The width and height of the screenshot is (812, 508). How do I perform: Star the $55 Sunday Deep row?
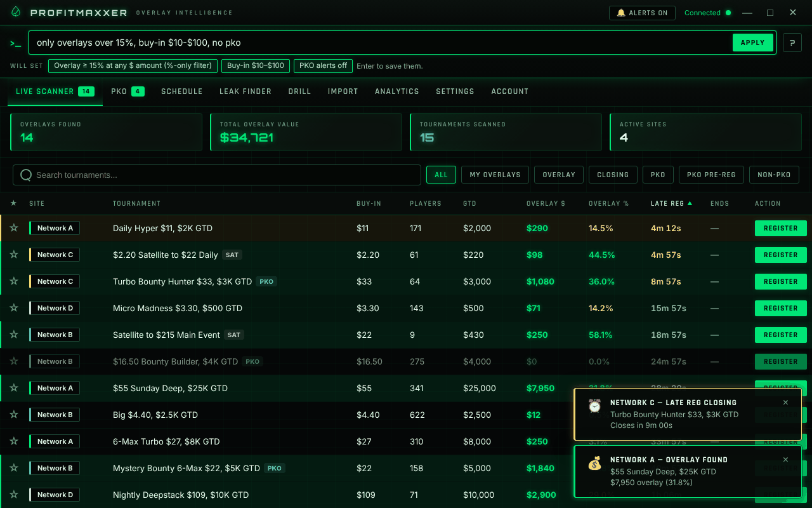click(14, 388)
